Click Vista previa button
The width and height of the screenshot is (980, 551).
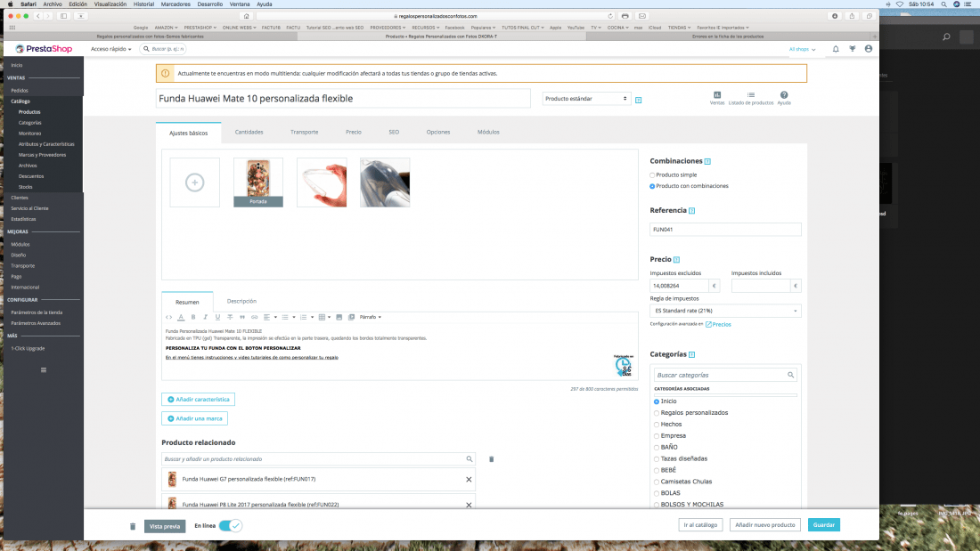165,527
